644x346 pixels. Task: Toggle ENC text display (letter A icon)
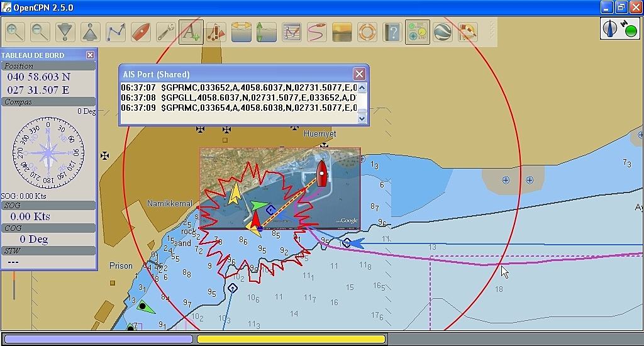tap(191, 32)
